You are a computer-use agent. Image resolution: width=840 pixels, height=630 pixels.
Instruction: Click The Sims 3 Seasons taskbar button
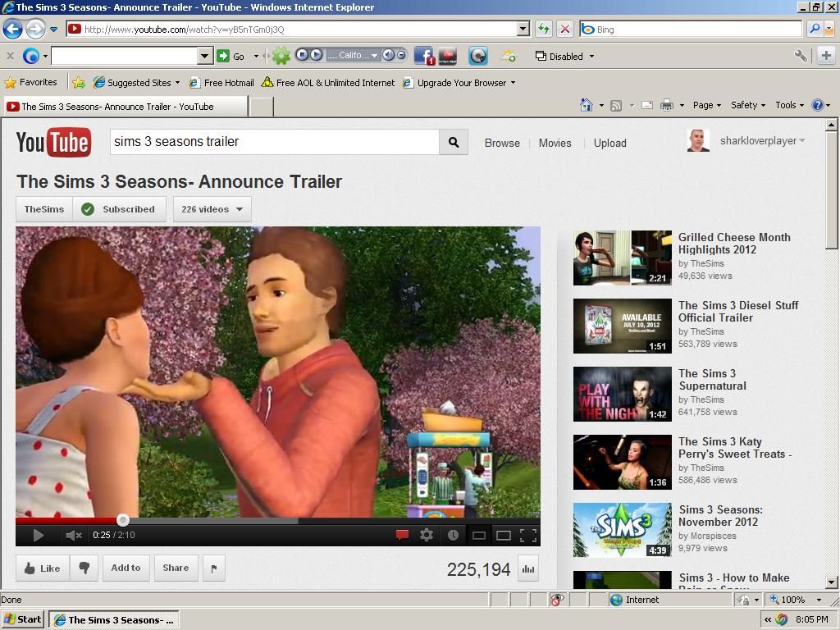pyautogui.click(x=114, y=620)
